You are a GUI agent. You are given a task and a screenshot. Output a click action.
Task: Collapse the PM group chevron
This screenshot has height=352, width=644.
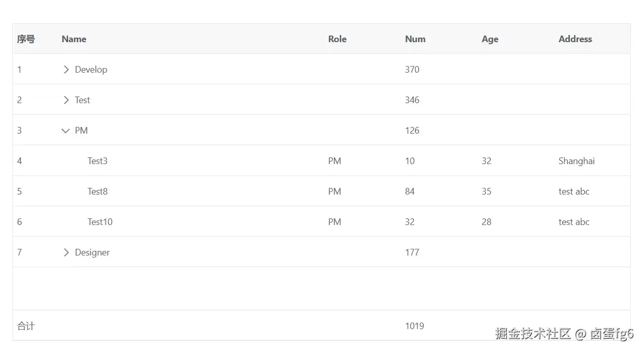66,131
